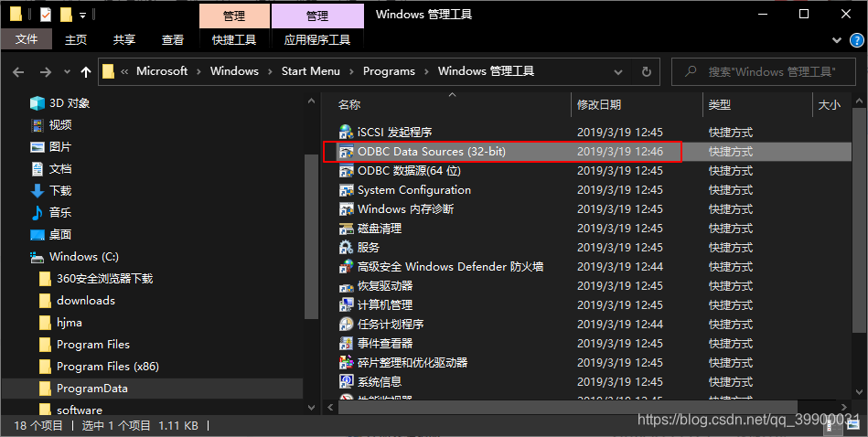Search in Windows 管理工具 box
This screenshot has width=868, height=437.
(x=764, y=72)
